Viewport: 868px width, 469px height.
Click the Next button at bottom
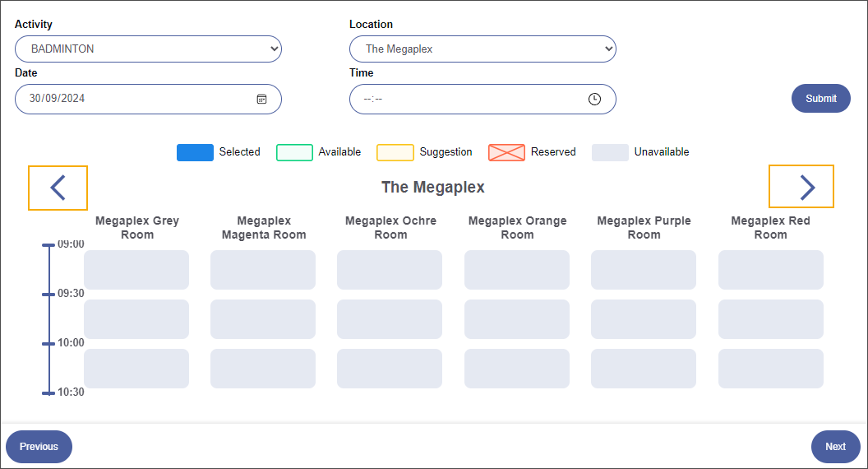click(x=835, y=447)
